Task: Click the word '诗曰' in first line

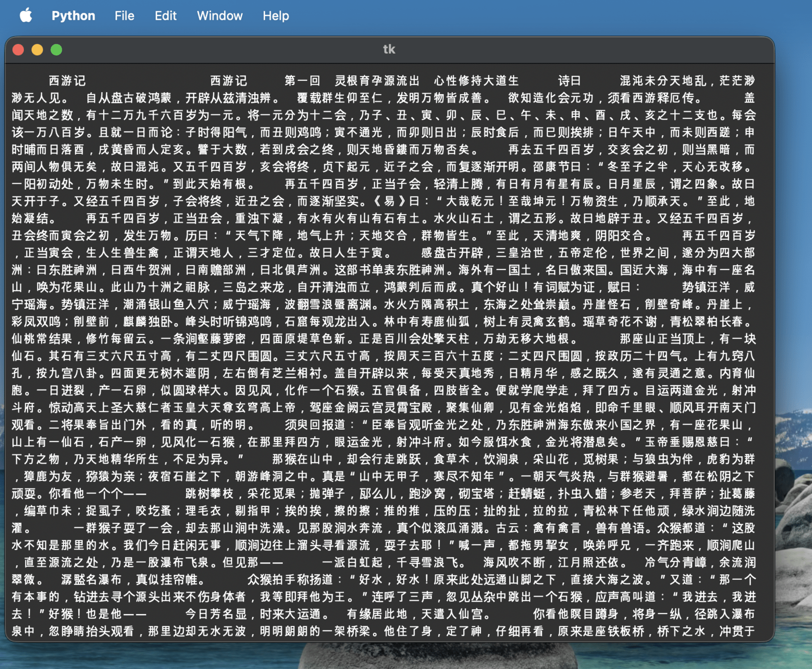Action: coord(569,81)
